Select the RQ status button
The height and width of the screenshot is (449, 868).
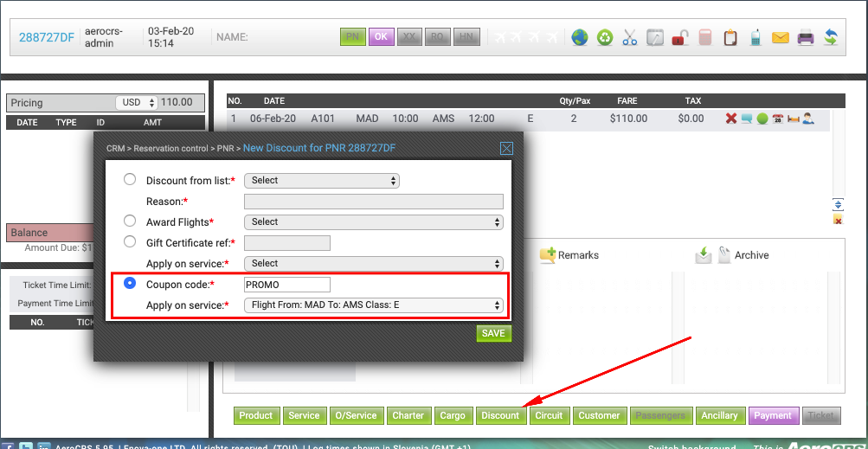point(437,37)
